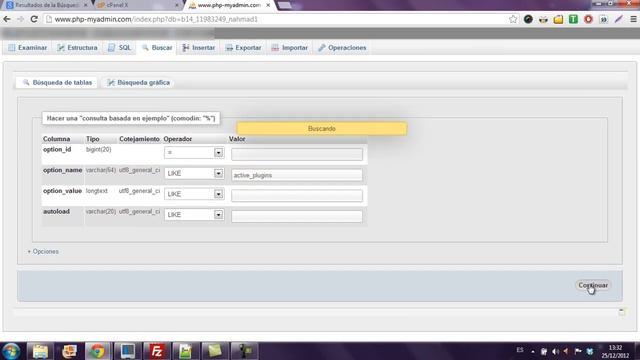This screenshot has height=360, width=640.
Task: Click the option_id value field
Action: point(297,154)
